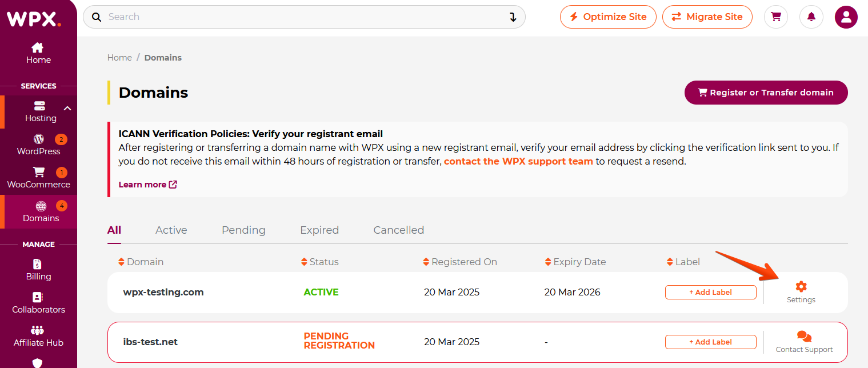Viewport: 868px width, 368px height.
Task: Go to Home in the sidebar
Action: click(x=38, y=53)
